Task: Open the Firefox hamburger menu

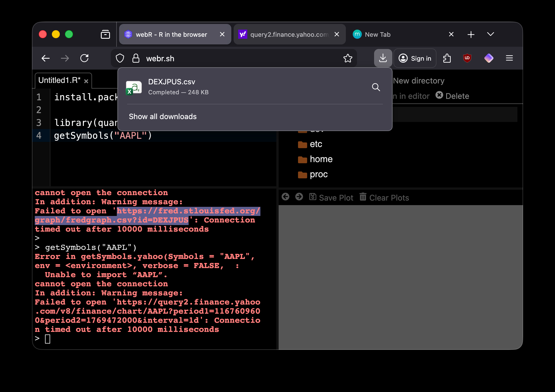Action: [509, 58]
